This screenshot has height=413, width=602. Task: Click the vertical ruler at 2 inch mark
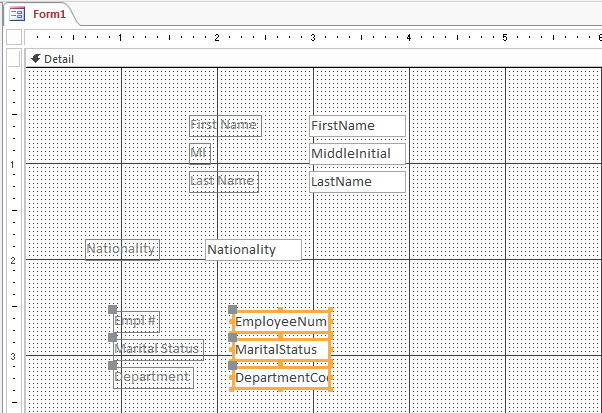[x=13, y=261]
